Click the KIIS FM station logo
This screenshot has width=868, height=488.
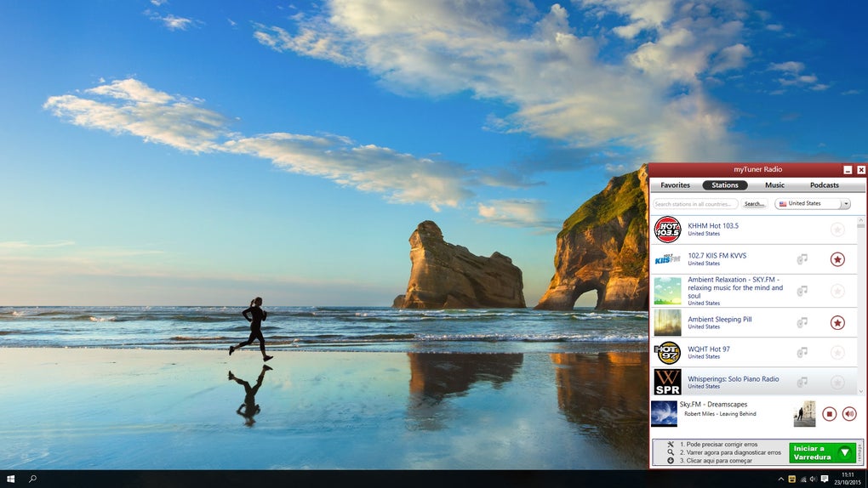(x=668, y=259)
